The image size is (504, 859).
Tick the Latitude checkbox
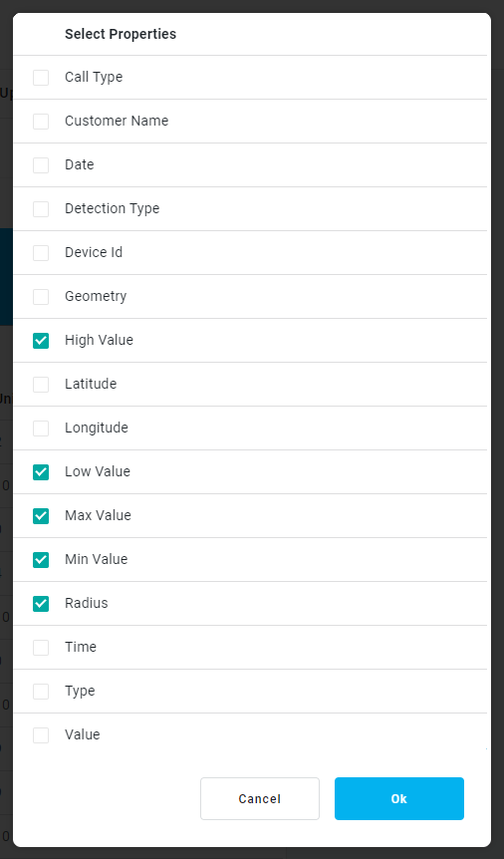click(x=41, y=385)
